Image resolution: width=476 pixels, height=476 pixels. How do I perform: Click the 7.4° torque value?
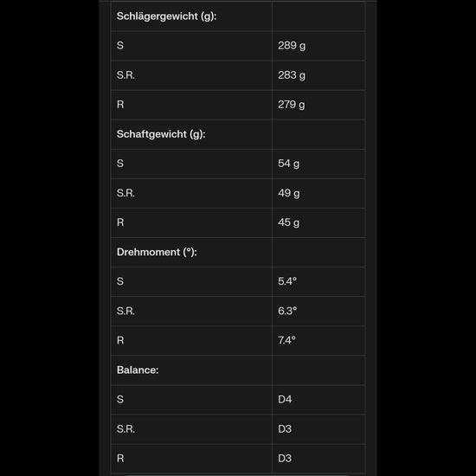[x=286, y=341]
